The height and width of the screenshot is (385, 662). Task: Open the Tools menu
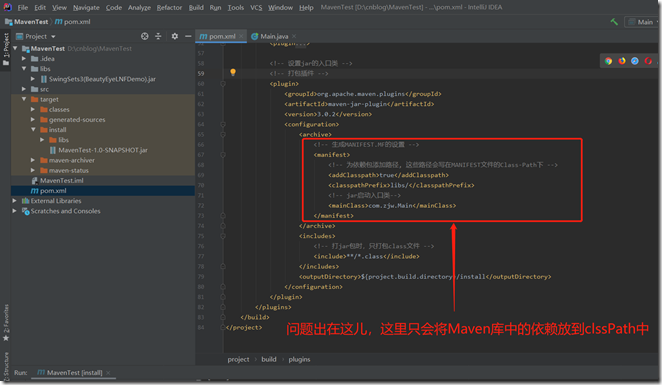tap(236, 8)
